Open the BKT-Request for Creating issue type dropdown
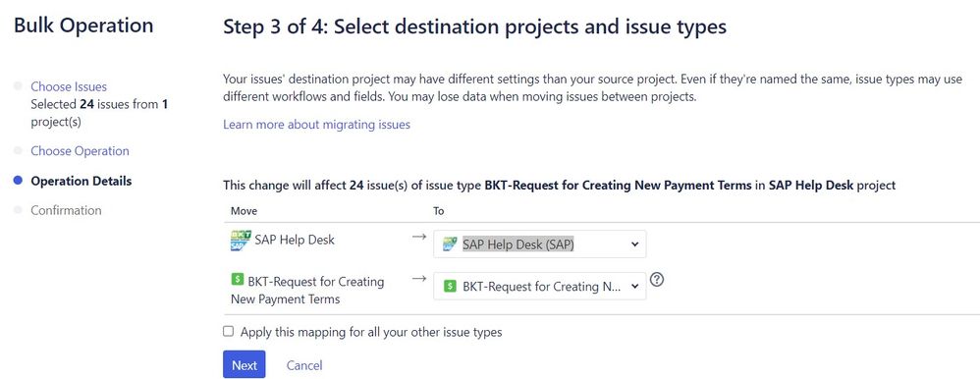 point(539,286)
